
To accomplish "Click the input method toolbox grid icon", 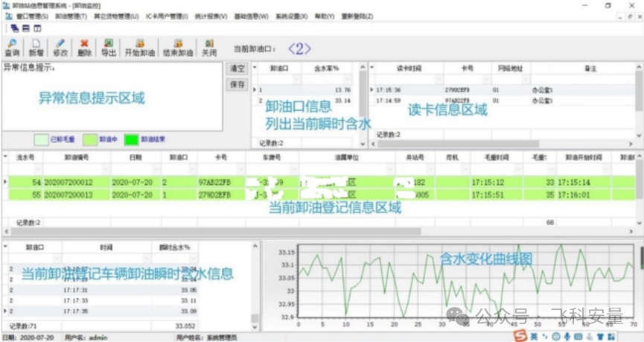I will [611, 337].
